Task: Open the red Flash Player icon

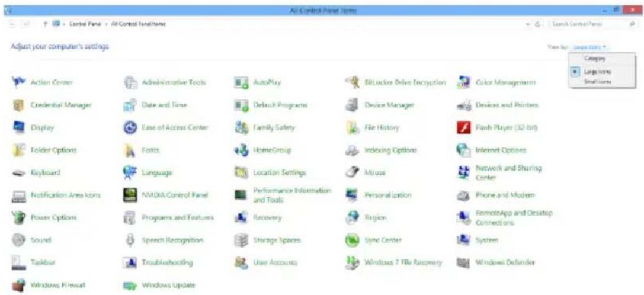Action: [x=463, y=128]
